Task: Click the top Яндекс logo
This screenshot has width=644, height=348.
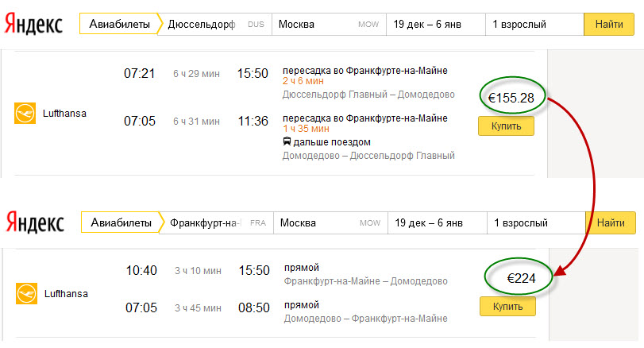Action: [x=33, y=25]
